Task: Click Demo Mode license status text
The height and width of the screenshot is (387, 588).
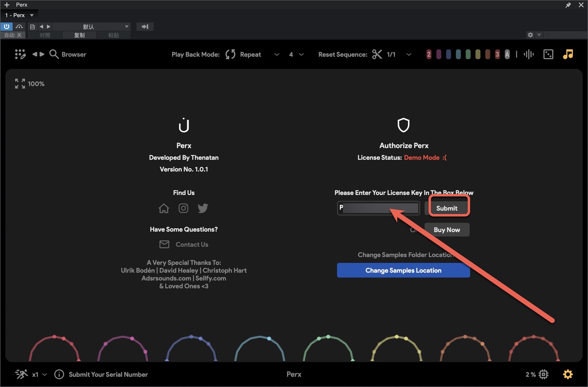Action: (425, 158)
